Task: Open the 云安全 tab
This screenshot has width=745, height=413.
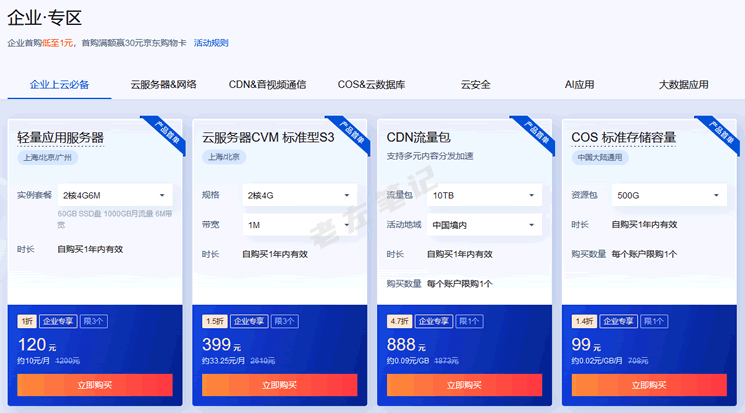Action: pos(475,85)
